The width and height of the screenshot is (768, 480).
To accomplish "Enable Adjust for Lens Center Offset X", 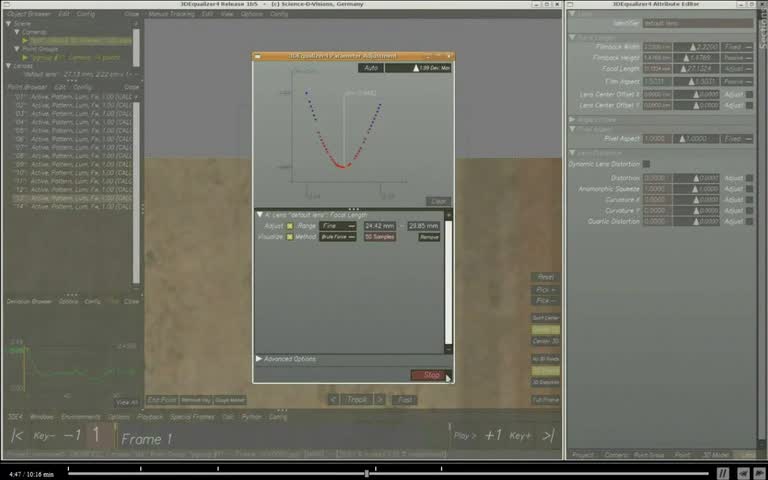I will 749,95.
